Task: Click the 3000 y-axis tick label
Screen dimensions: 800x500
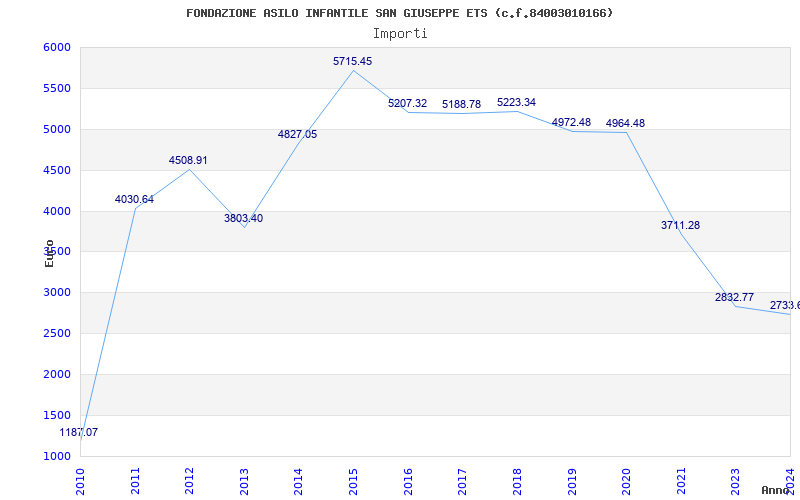Action: click(x=57, y=292)
